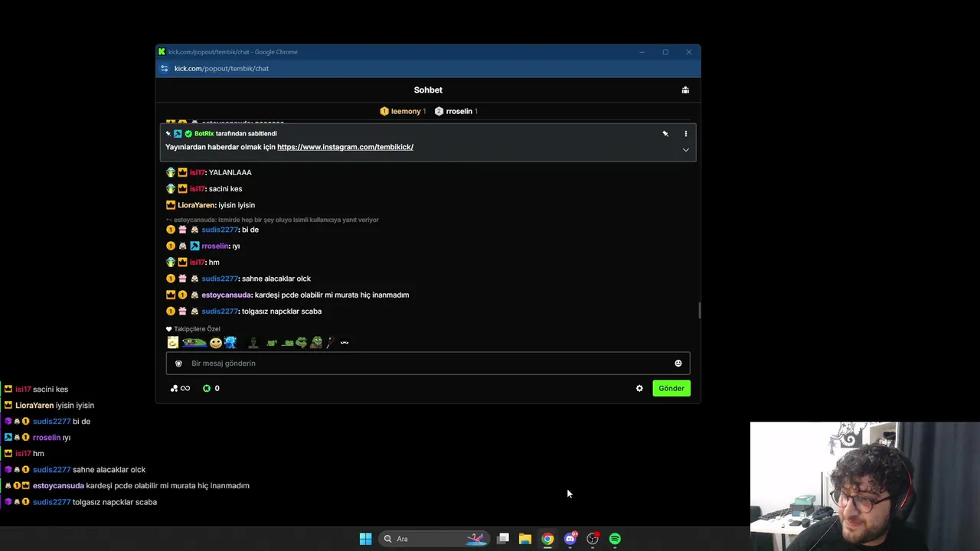Open File Explorer from taskbar
This screenshot has width=980, height=551.
click(525, 539)
